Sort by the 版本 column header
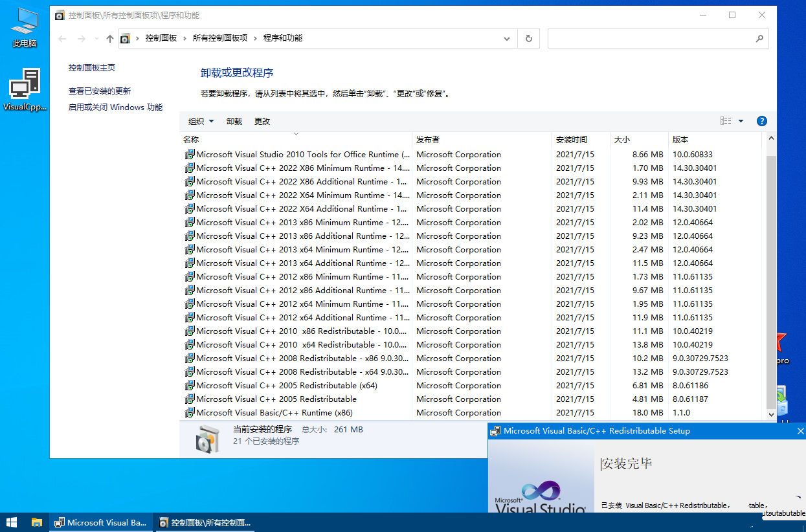Viewport: 806px width, 532px height. (x=715, y=139)
